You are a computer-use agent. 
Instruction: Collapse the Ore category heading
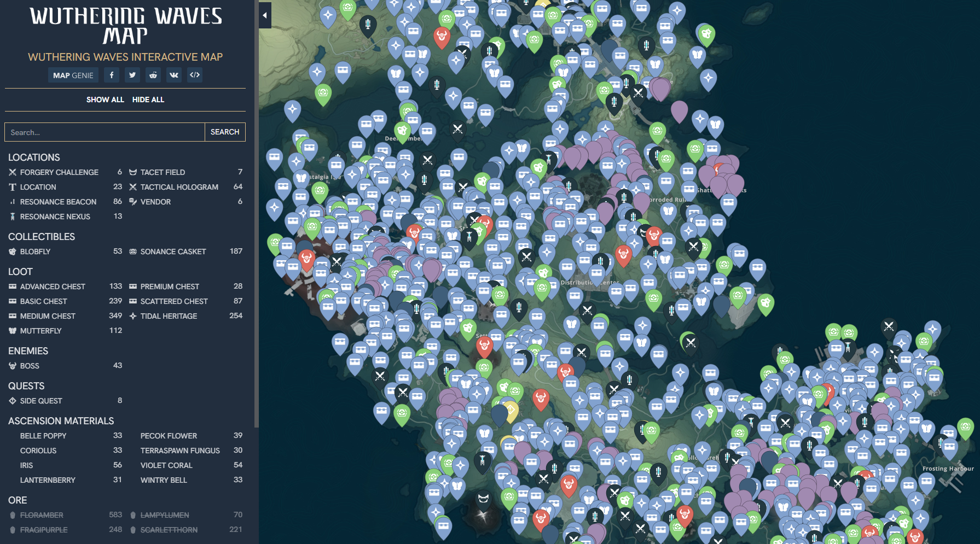coord(18,500)
